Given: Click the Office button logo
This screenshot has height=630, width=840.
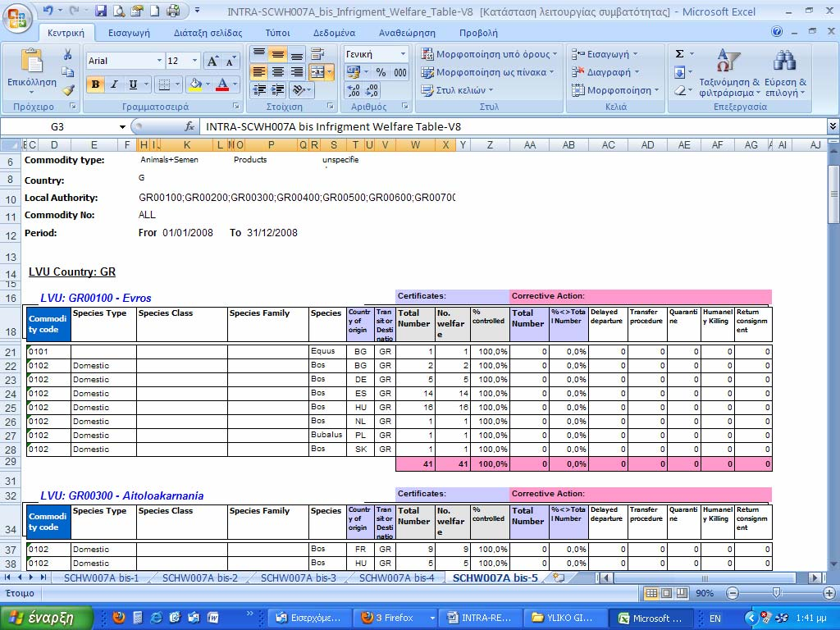Looking at the screenshot, I should tap(17, 19).
